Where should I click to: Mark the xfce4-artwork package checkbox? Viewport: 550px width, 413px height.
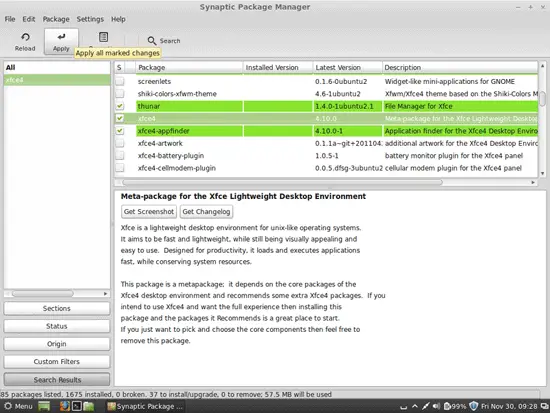120,143
